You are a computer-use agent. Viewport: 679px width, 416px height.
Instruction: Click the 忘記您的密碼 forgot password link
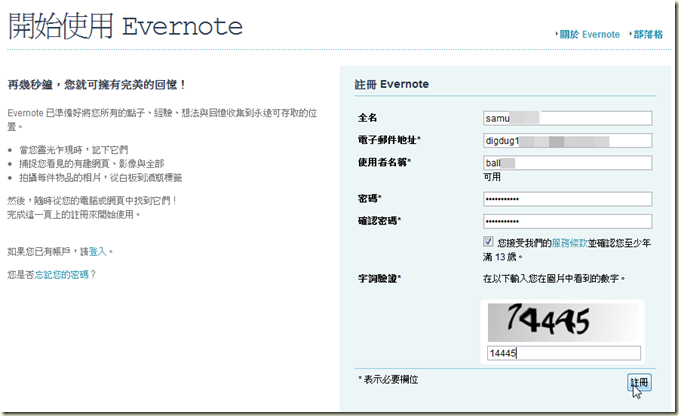(61, 274)
